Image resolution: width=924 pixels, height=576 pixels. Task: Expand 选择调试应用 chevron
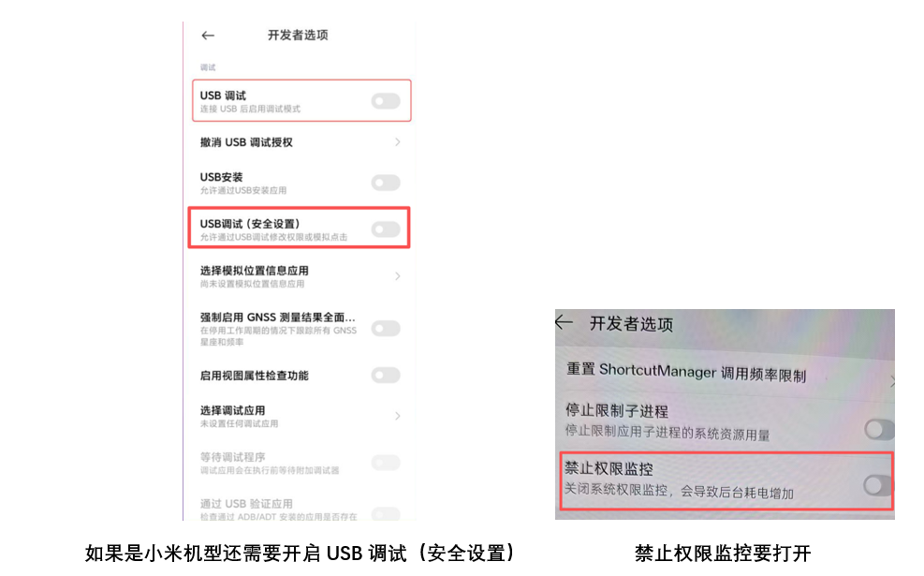[x=398, y=416]
